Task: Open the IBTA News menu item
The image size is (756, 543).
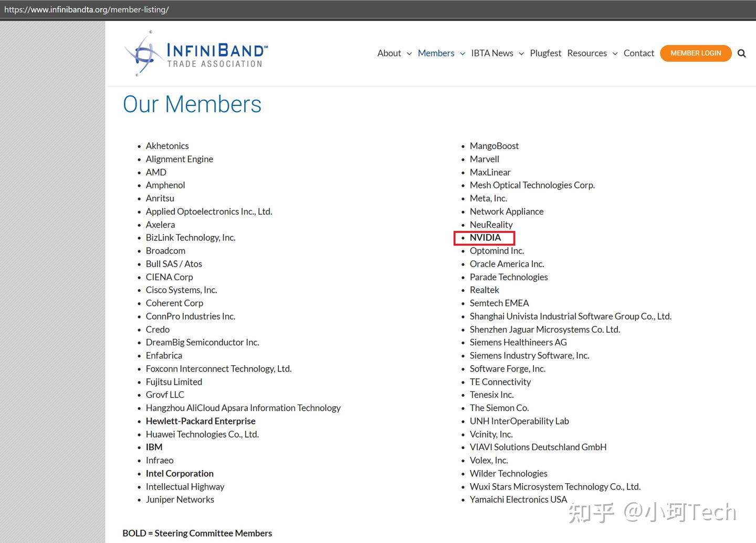Action: pyautogui.click(x=492, y=53)
